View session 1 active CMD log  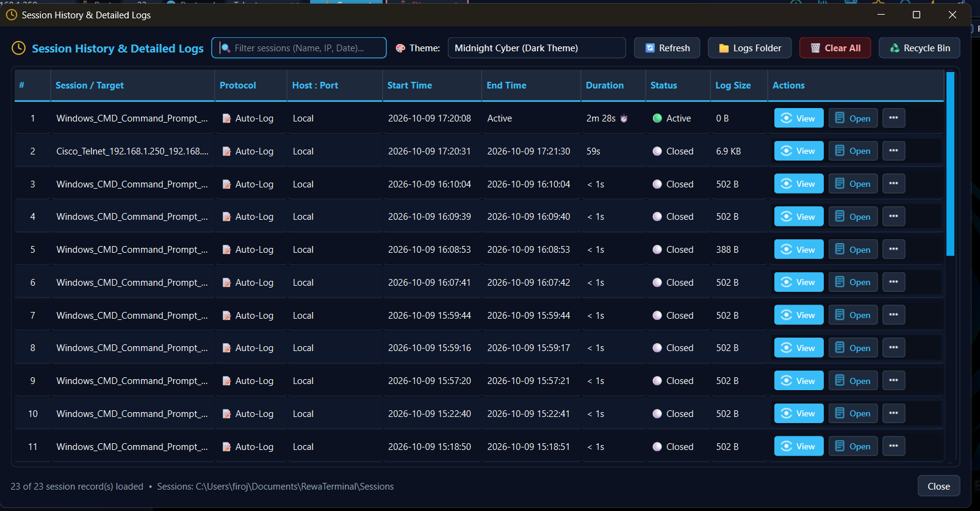(799, 118)
